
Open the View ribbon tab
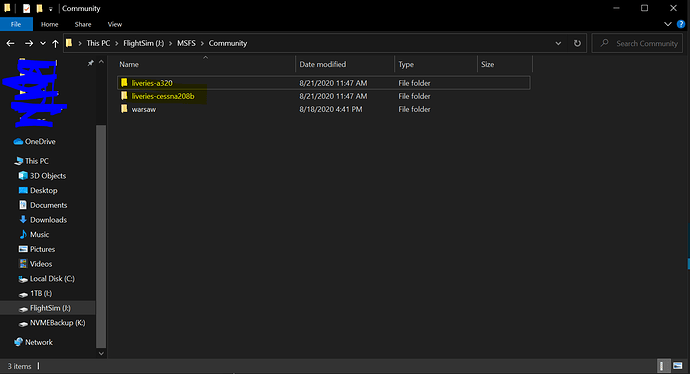115,24
